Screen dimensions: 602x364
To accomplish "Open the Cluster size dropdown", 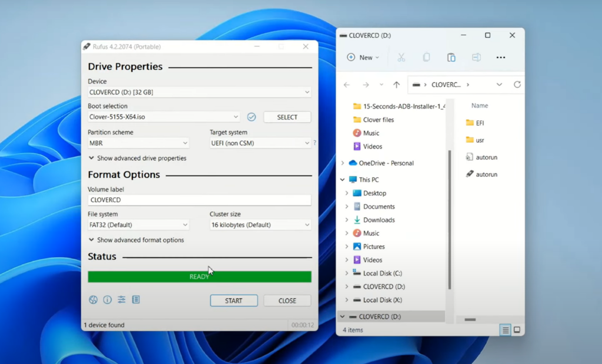I will click(260, 225).
